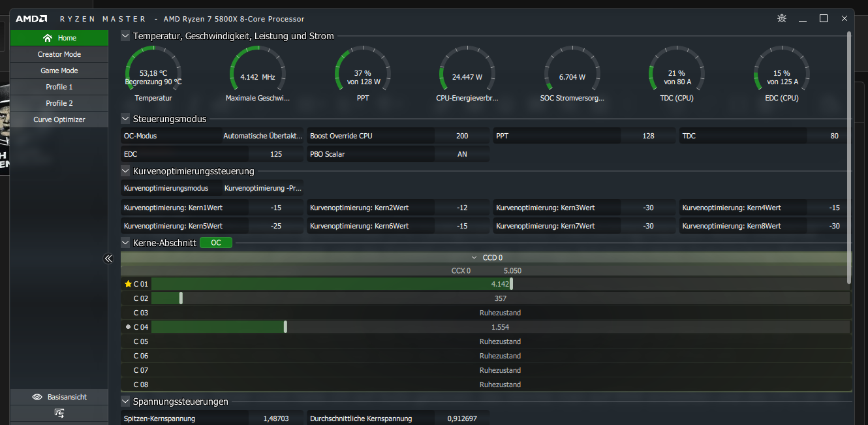Screen dimensions: 868x425
Task: Open the bug report icon
Action: 782,18
